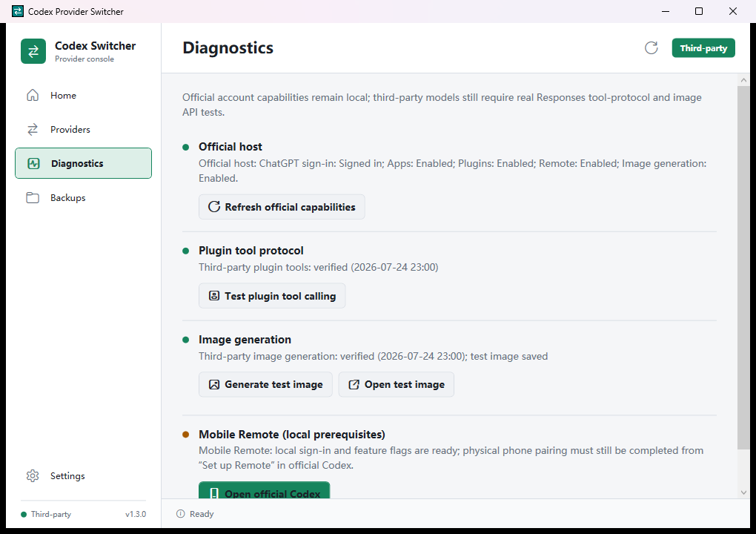Click the Codex Switcher logo icon
This screenshot has width=756, height=534.
pos(33,51)
